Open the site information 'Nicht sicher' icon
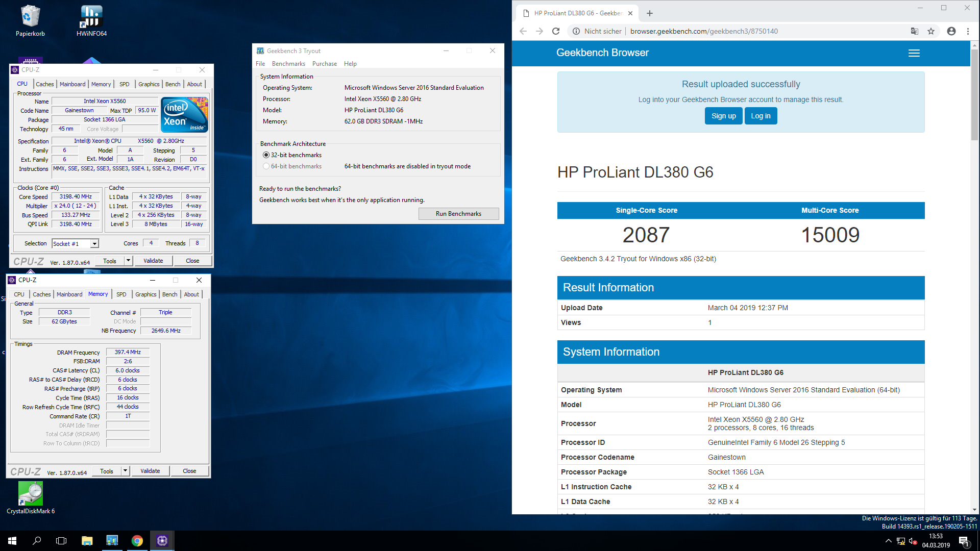Image resolution: width=980 pixels, height=551 pixels. (x=576, y=31)
